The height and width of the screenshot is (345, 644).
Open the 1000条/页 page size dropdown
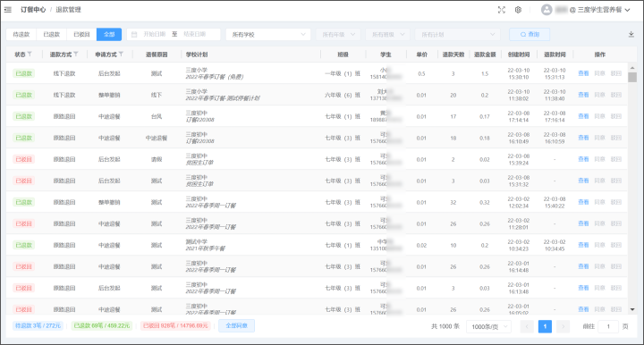point(488,326)
